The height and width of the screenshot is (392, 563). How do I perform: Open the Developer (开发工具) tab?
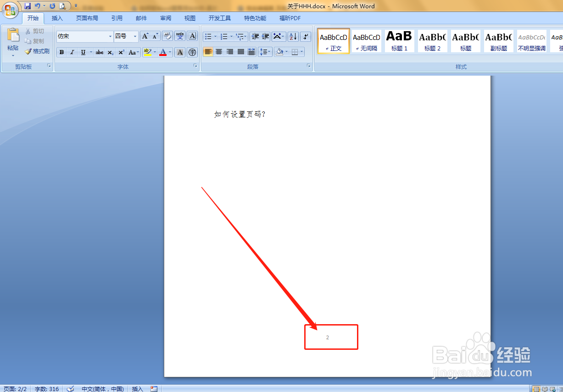click(x=220, y=18)
